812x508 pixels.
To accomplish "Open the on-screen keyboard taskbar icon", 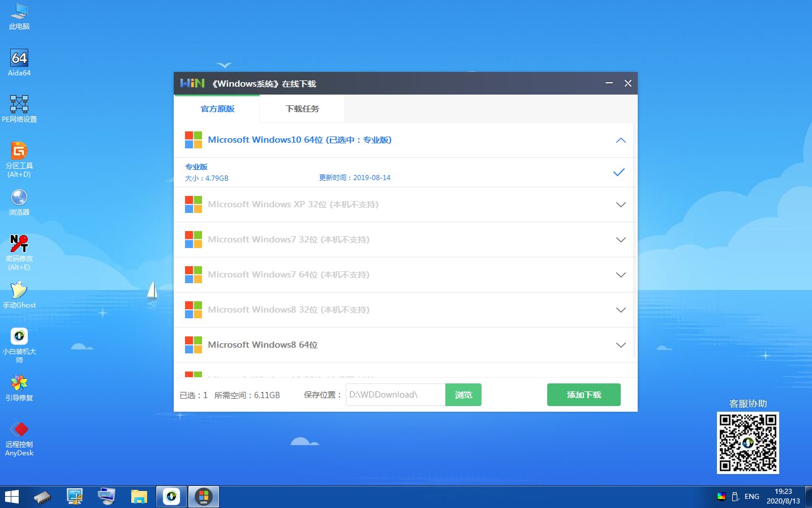I will [x=106, y=497].
